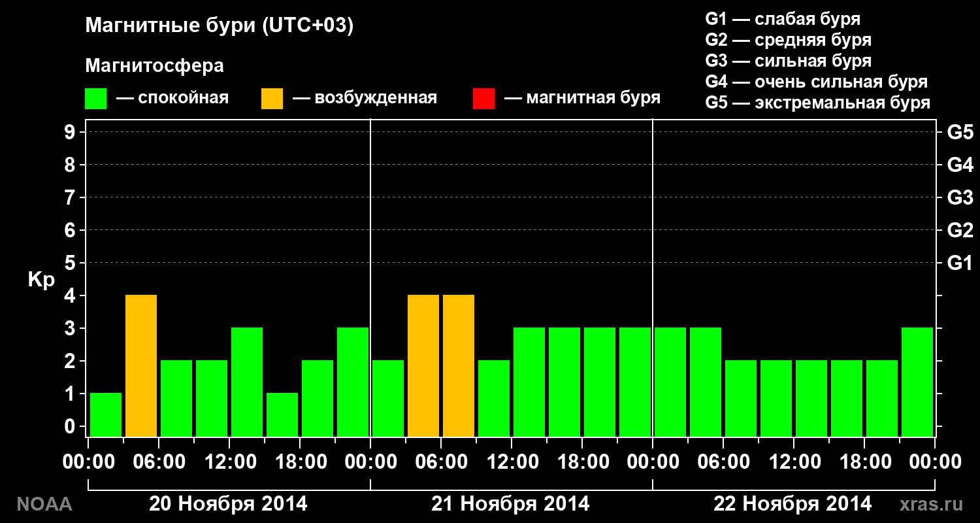Click the vertical divider line starting 21 Ноября

[370, 278]
